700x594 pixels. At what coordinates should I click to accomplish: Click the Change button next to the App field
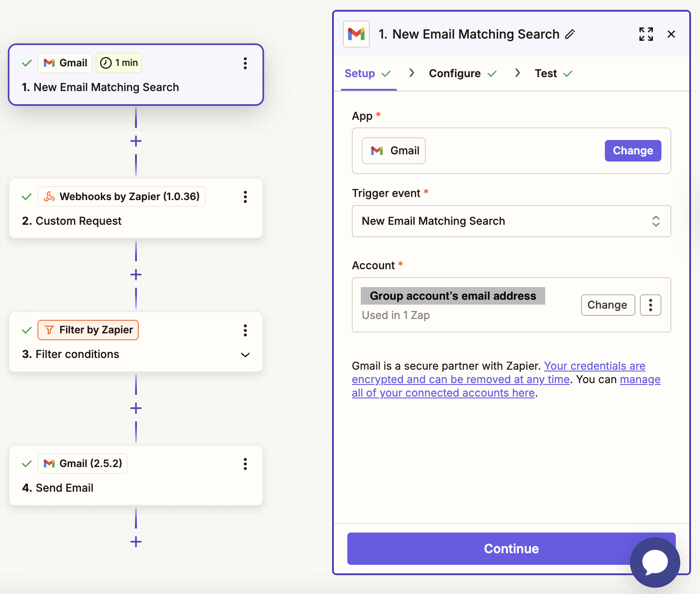(633, 151)
